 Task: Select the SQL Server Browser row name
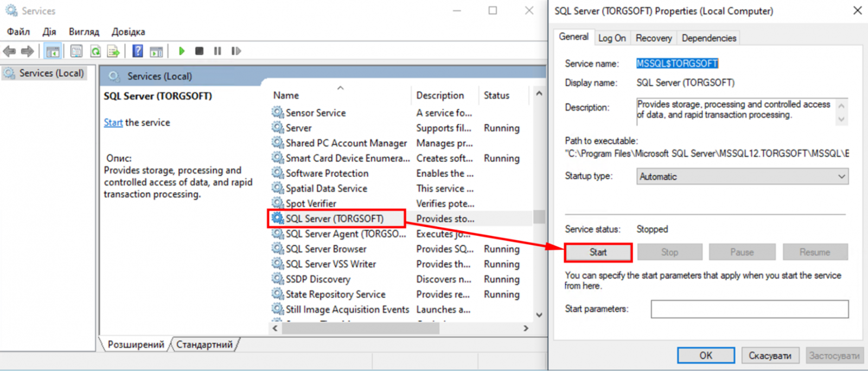coord(326,249)
